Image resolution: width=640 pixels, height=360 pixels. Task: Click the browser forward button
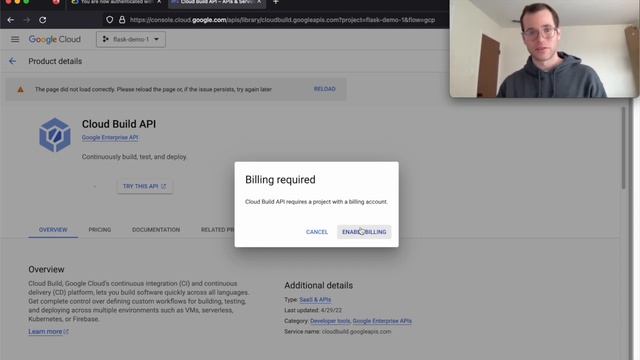tap(27, 20)
